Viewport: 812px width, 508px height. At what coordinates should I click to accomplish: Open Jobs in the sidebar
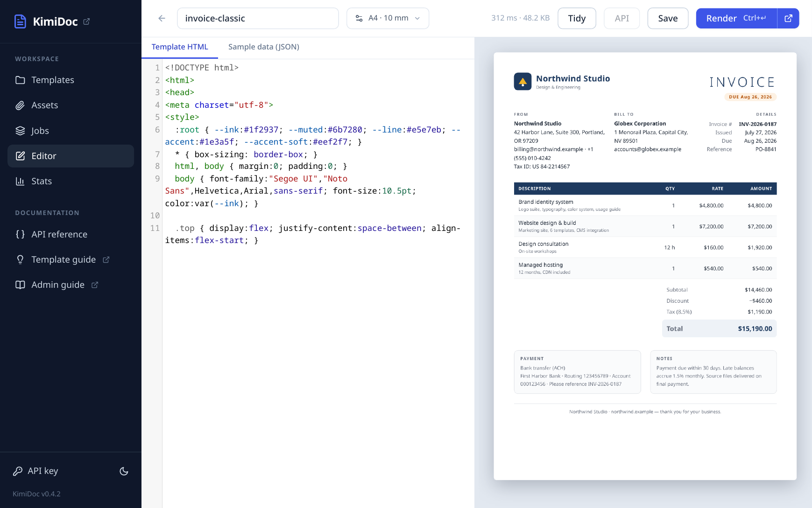[71, 131]
